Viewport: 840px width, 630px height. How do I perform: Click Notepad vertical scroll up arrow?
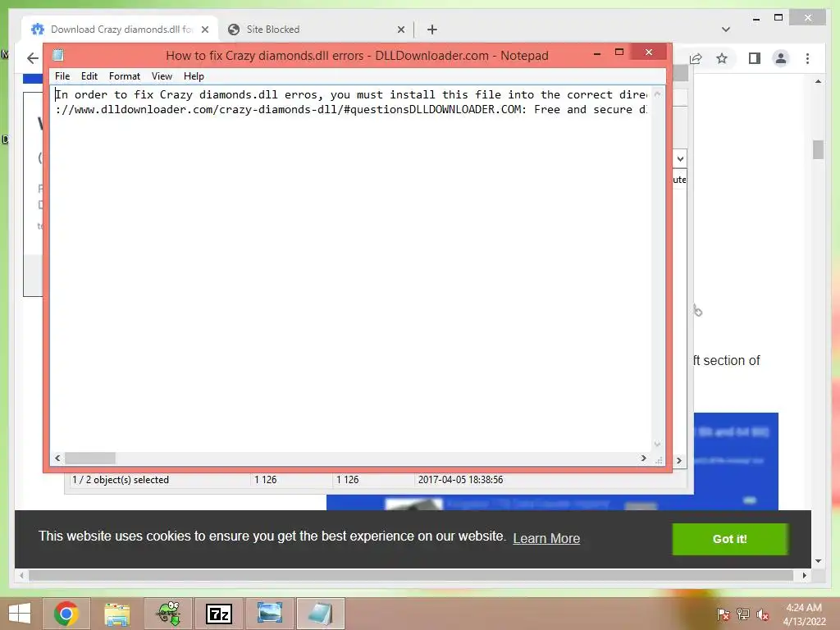[x=657, y=94]
